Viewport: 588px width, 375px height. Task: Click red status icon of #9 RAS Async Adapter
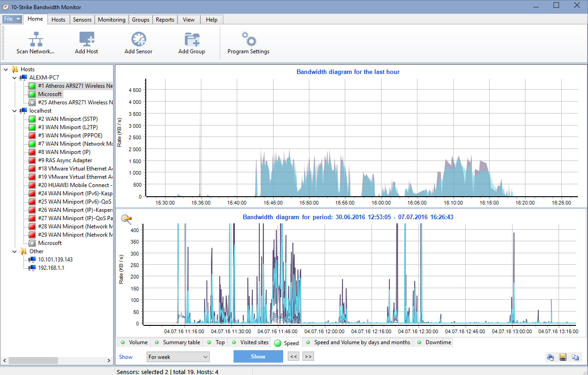pos(32,160)
